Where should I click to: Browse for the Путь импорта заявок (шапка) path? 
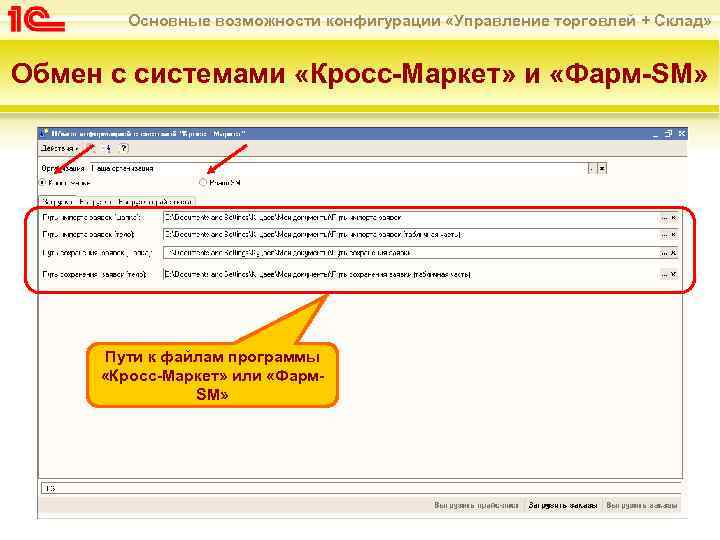tap(664, 218)
